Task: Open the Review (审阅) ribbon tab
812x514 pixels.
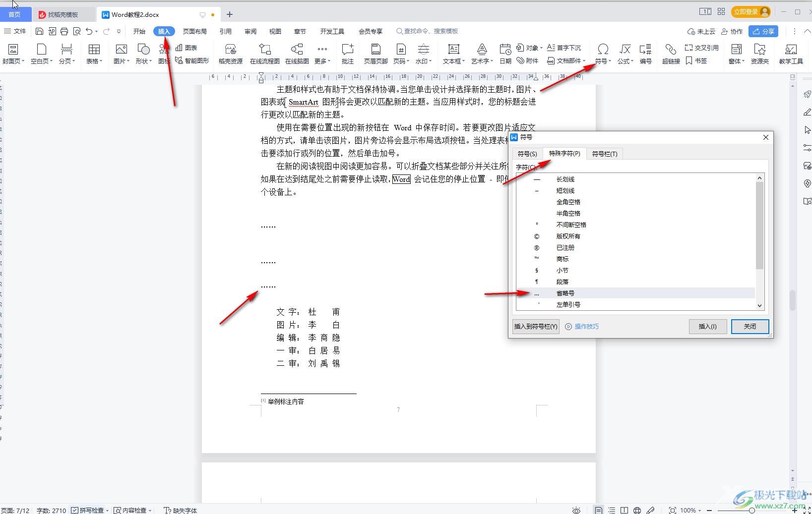Action: pos(250,31)
